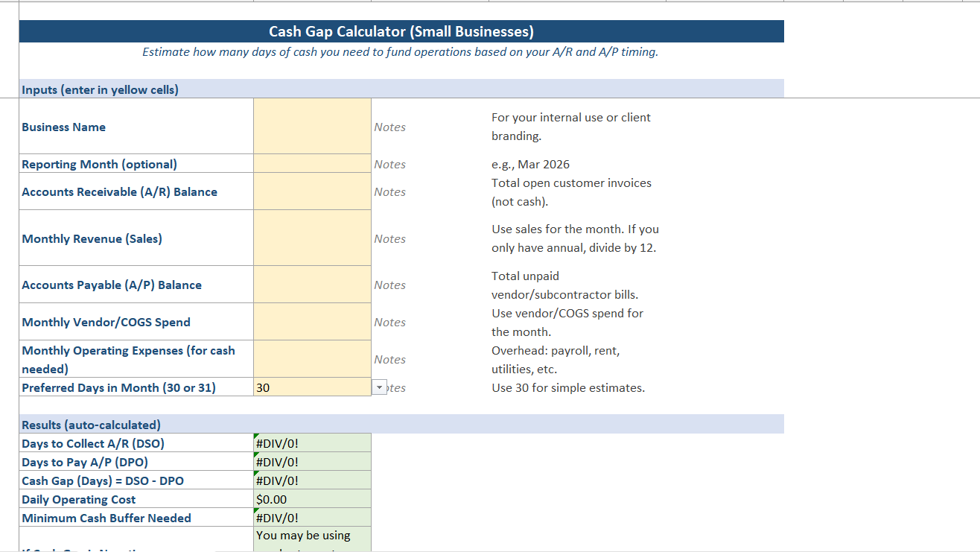980x552 pixels.
Task: Open the Preferred Days in Month dropdown arrow
Action: [380, 387]
